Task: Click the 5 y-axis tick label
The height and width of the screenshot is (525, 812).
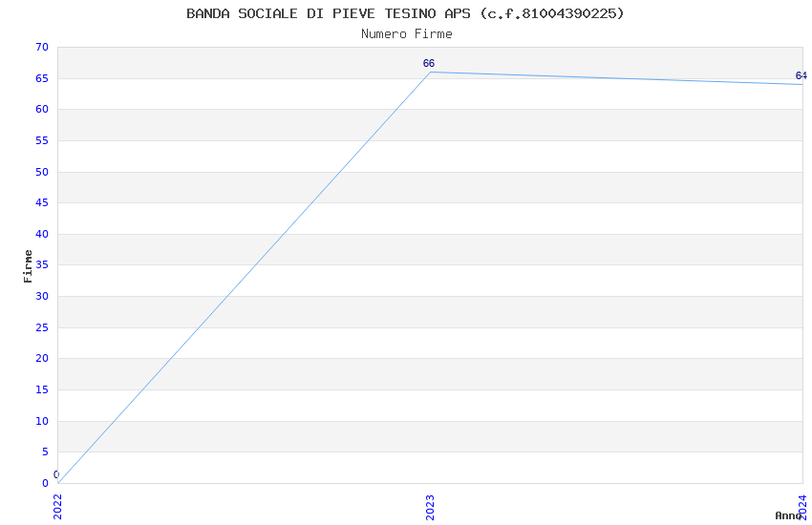Action: coord(45,452)
